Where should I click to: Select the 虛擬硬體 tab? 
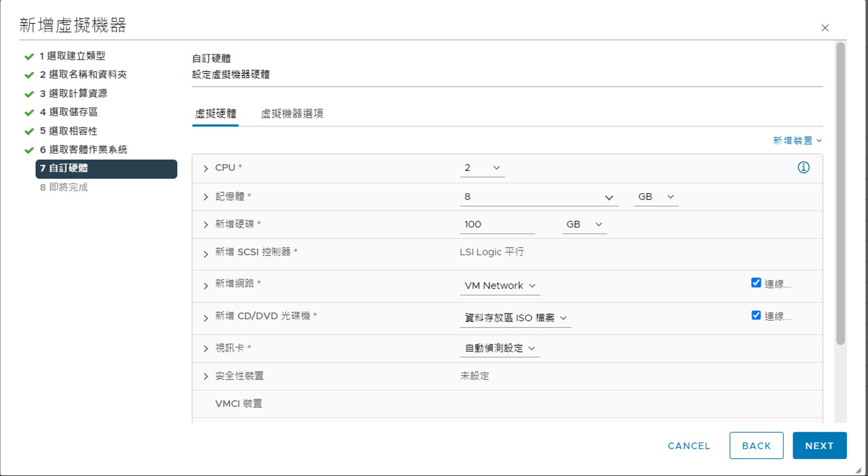click(216, 113)
